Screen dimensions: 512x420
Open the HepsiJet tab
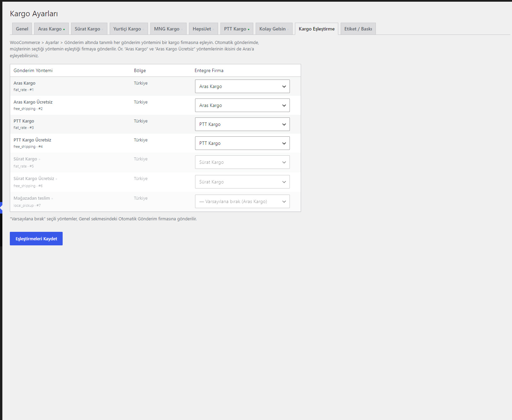pos(204,29)
